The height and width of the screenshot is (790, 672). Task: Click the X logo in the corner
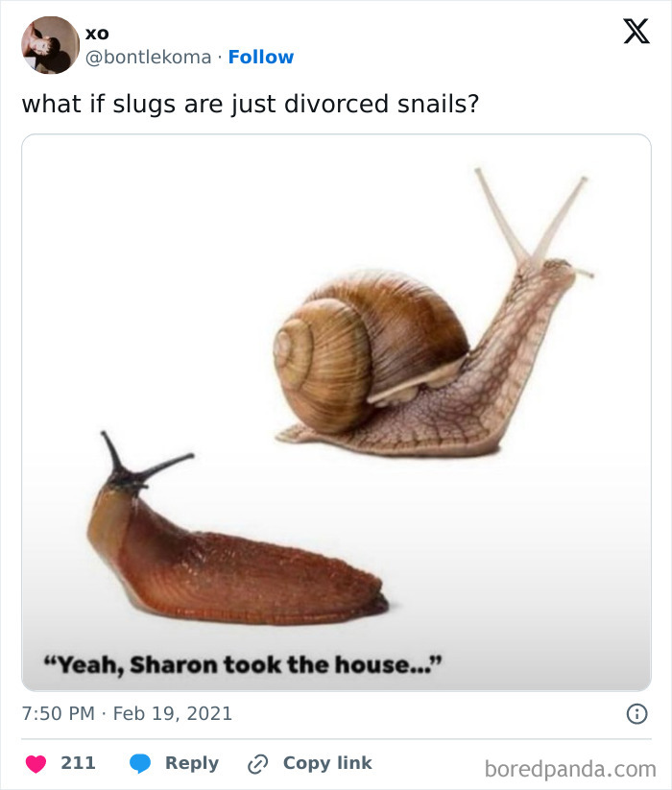point(636,32)
